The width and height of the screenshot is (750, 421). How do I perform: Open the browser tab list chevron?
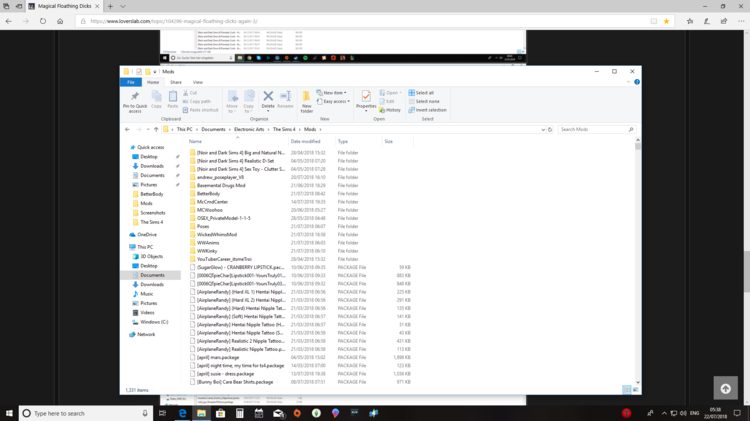[x=122, y=6]
